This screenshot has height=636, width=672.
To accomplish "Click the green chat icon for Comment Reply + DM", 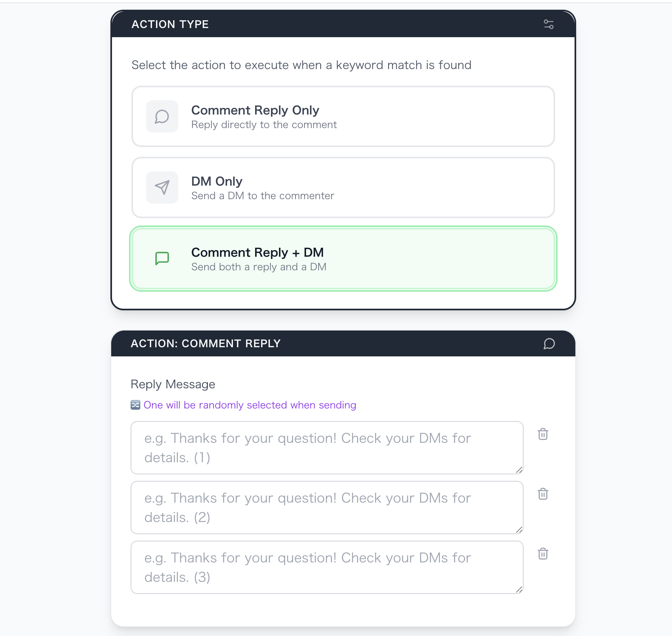I will coord(162,258).
